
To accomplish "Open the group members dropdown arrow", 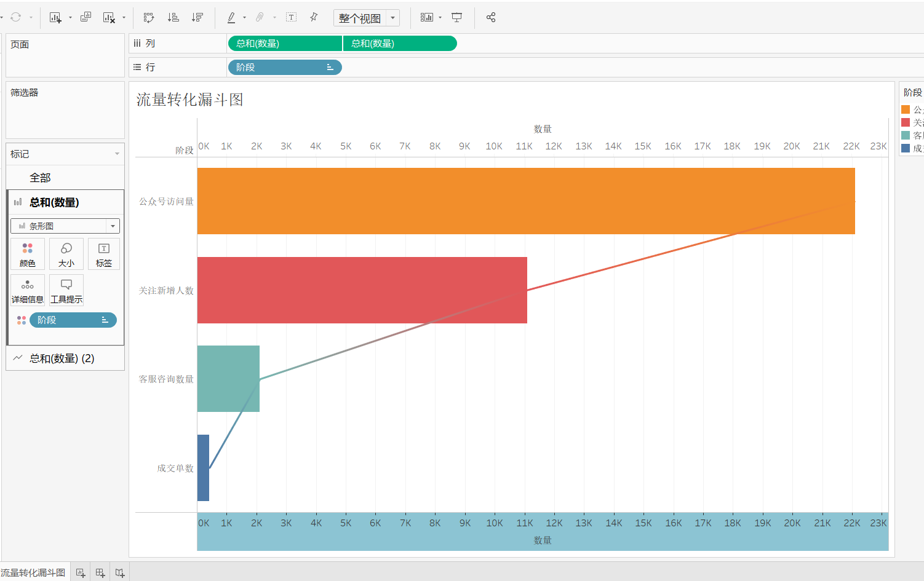I will click(274, 17).
